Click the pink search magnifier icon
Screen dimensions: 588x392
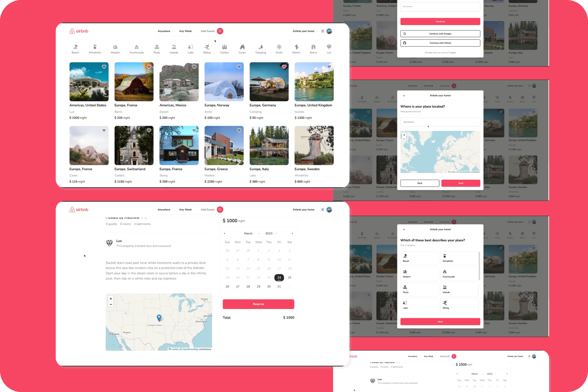(x=220, y=31)
